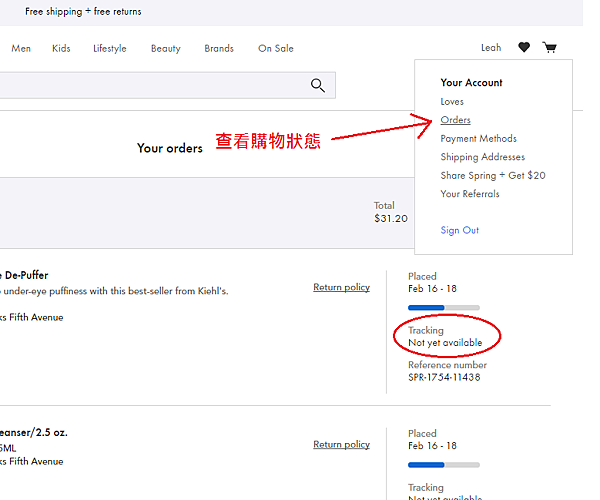This screenshot has width=600, height=500.
Task: Go to Shipping Addresses
Action: [482, 157]
